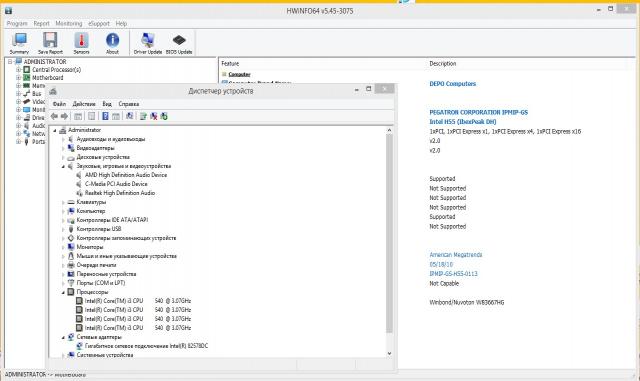Screen dimensions: 640x381
Task: Expand the Видеоадаптеры category
Action: coord(63,148)
